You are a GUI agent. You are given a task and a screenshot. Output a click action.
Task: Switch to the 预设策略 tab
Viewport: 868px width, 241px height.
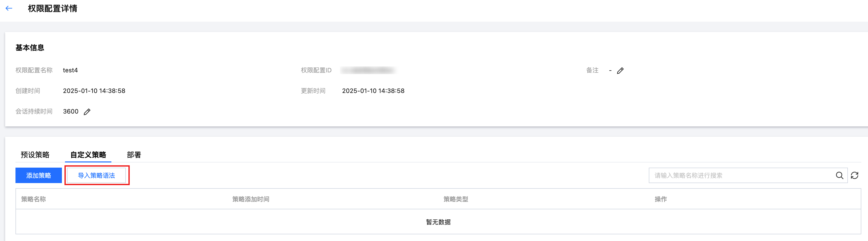click(x=35, y=155)
